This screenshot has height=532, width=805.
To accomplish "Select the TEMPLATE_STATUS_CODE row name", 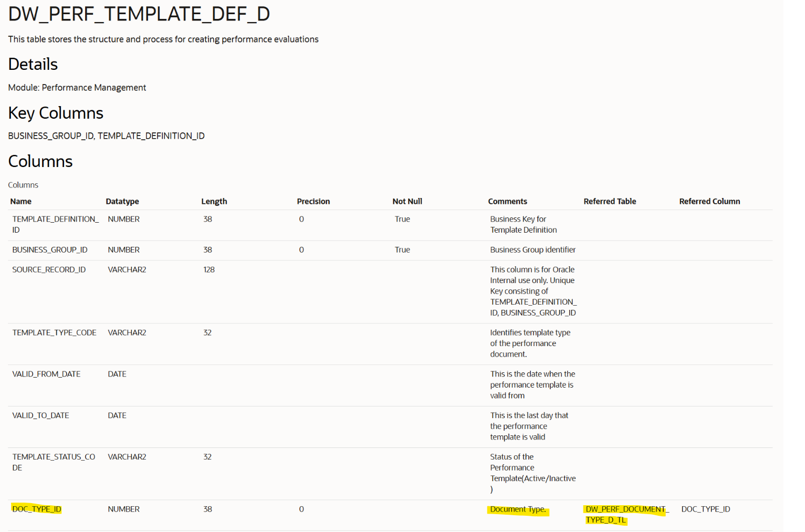I will pos(54,462).
